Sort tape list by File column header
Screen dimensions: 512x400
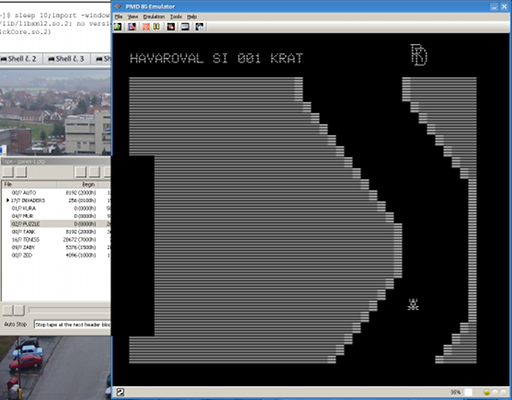click(x=29, y=184)
